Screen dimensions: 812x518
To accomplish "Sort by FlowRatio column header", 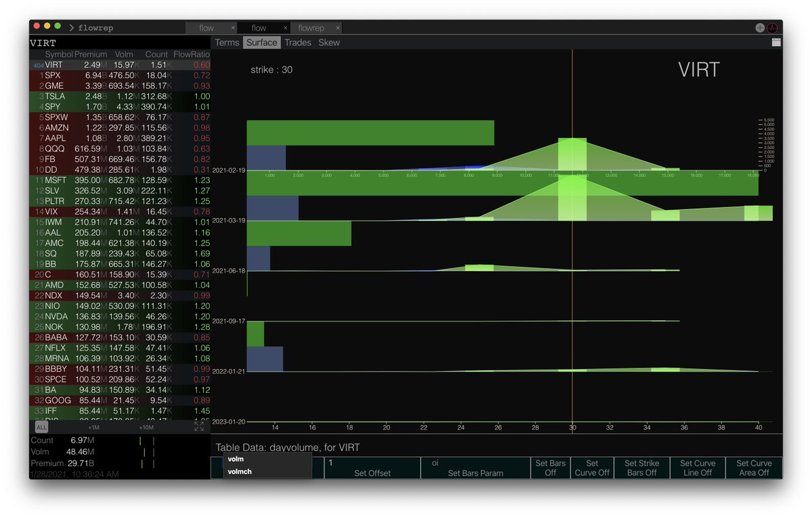I will click(191, 54).
